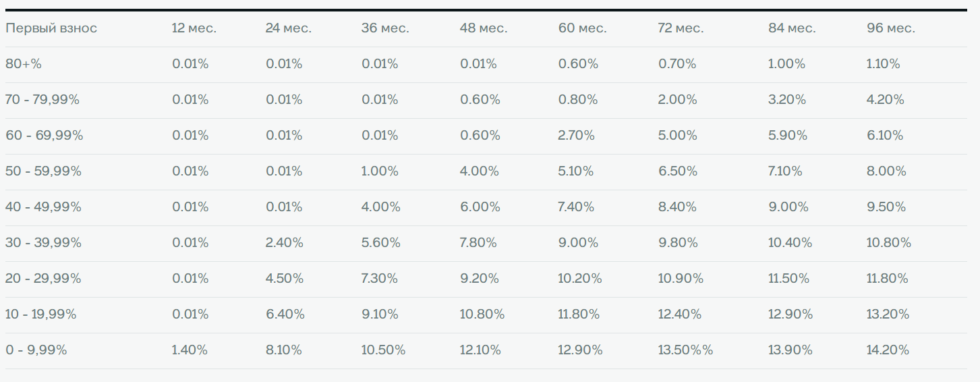Select the '24 мес.' column header

[289, 28]
